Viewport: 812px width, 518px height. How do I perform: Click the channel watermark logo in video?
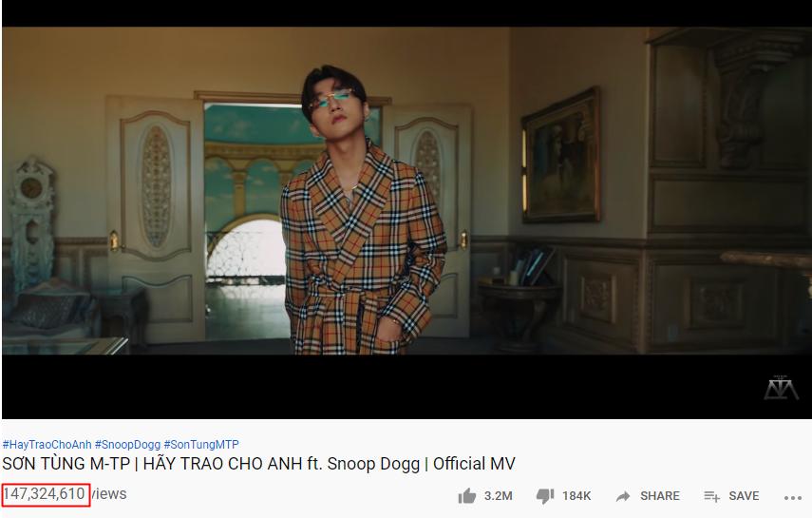point(781,388)
